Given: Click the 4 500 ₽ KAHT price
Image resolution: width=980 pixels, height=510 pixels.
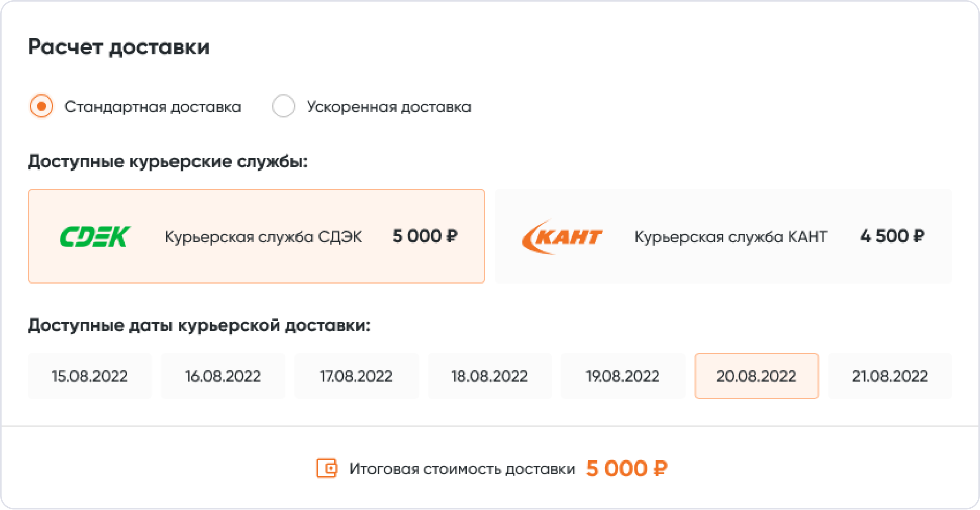Looking at the screenshot, I should click(x=892, y=236).
